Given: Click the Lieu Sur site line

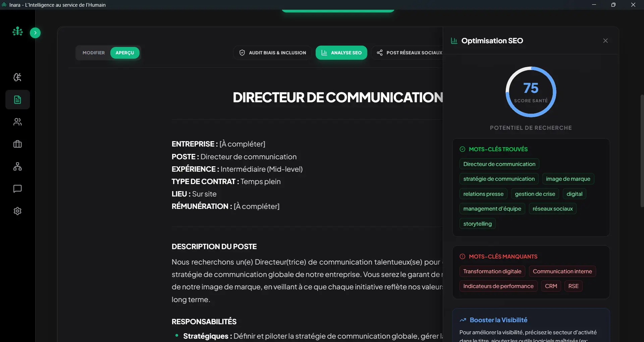Looking at the screenshot, I should coord(194,194).
